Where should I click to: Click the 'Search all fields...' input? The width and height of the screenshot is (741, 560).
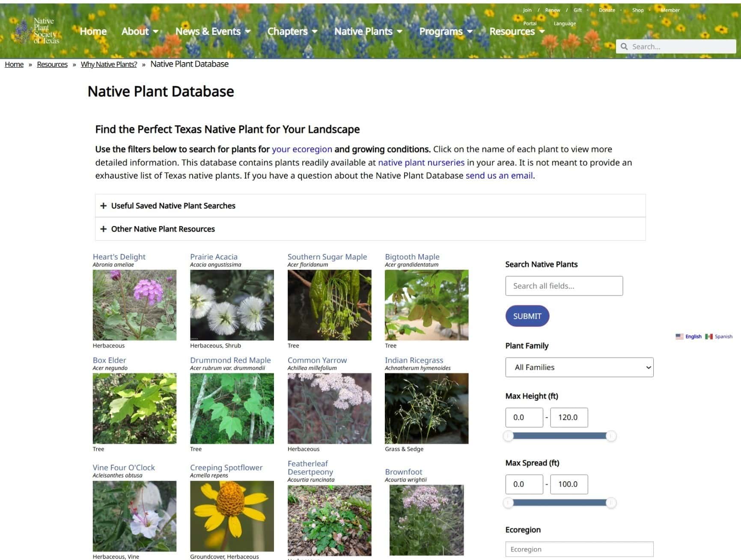click(564, 286)
